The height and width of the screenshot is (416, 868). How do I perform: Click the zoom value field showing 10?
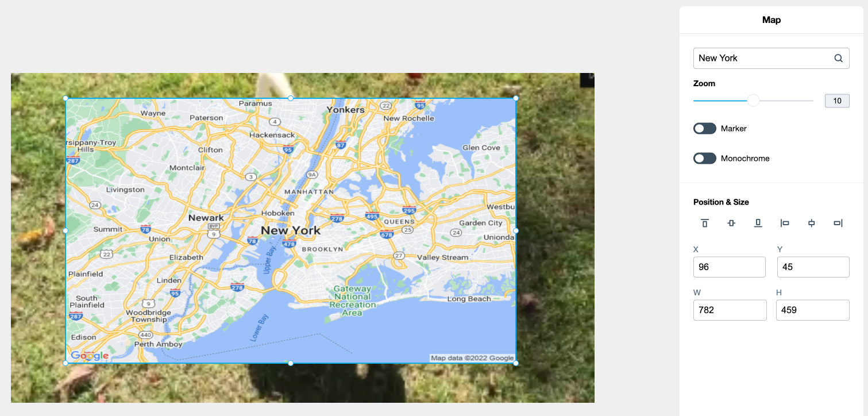point(837,101)
